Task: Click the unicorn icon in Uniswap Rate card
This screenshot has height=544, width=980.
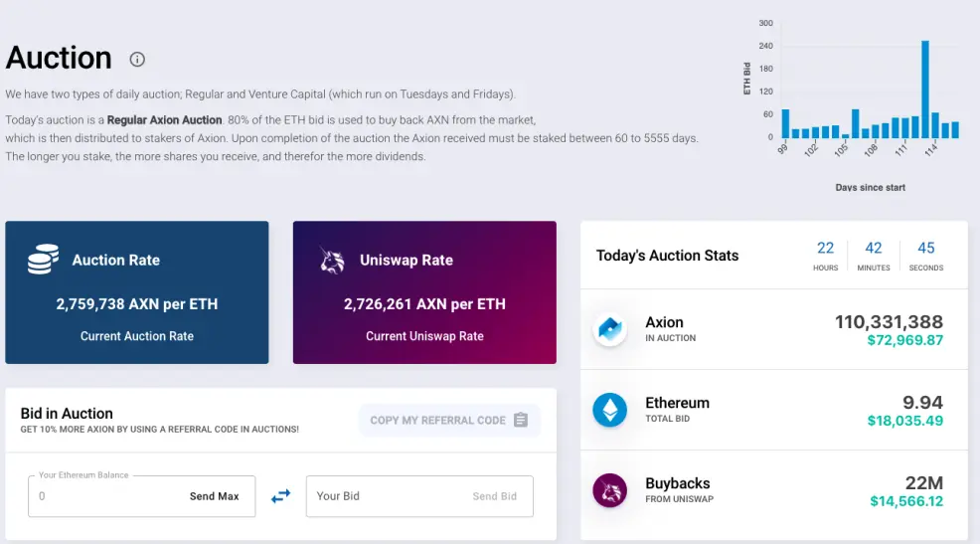Action: [x=332, y=260]
